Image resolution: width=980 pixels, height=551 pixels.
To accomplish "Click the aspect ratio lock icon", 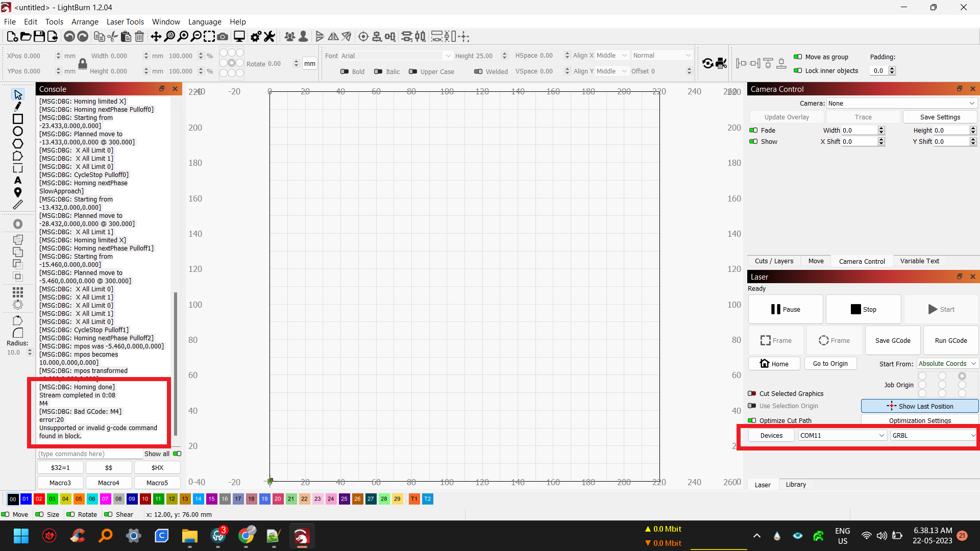I will tap(82, 64).
